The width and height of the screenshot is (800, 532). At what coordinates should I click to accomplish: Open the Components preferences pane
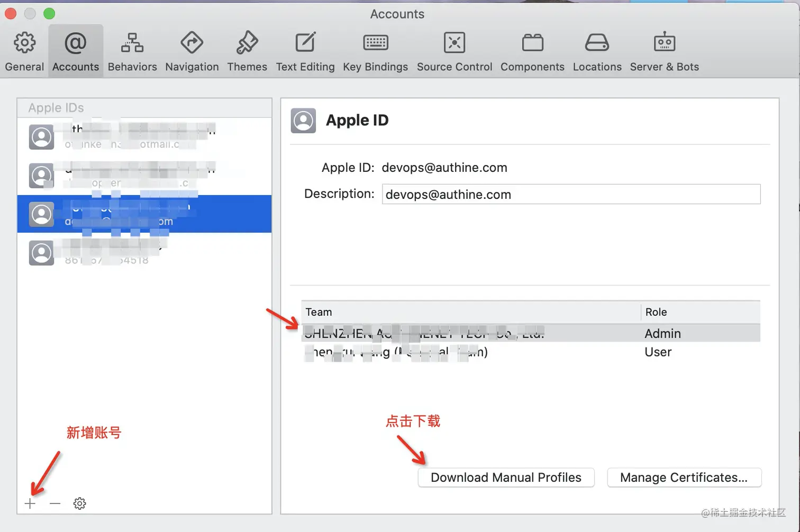pos(532,51)
